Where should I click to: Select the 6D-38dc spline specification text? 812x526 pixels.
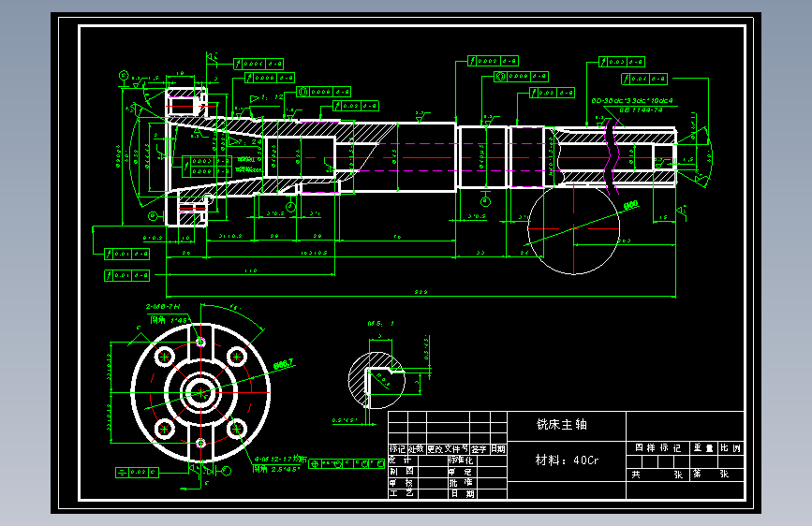632,100
